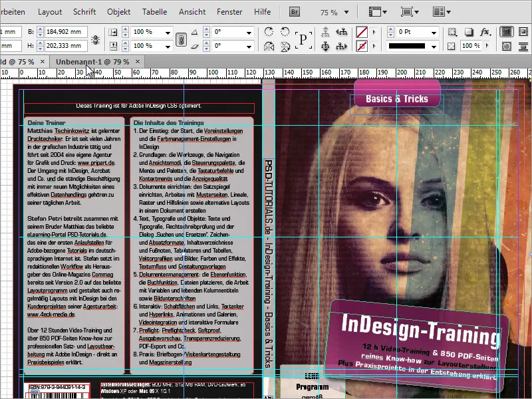Select the InDesign-Training title on the cover
Viewport: 532px width, 399px height.
point(421,329)
